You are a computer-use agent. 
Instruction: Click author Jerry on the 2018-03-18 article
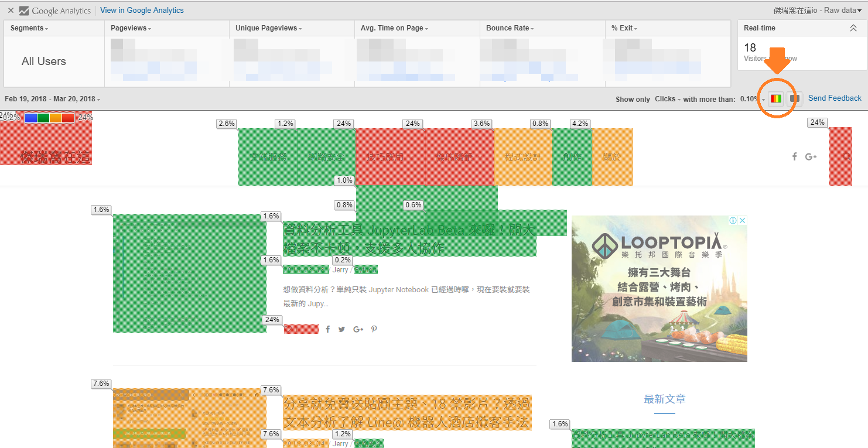point(340,270)
